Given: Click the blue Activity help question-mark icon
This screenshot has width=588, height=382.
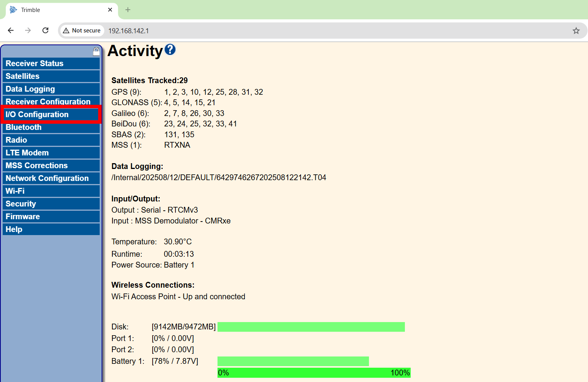Looking at the screenshot, I should [x=170, y=49].
